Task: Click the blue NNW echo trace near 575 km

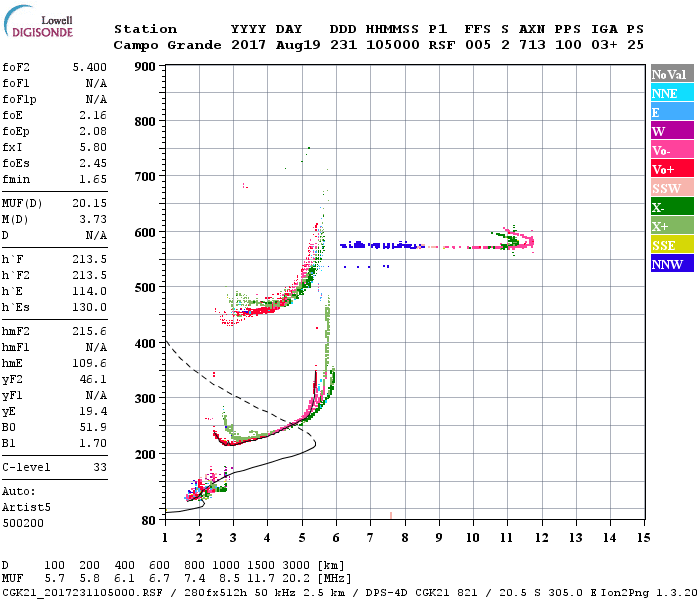Action: [x=382, y=245]
